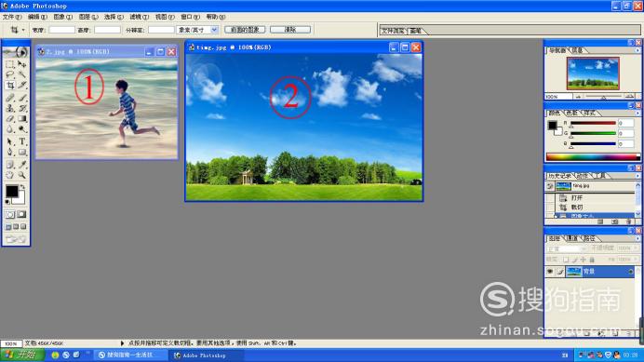The height and width of the screenshot is (362, 644).
Task: Switch to the Channels (通道) tab
Action: [x=572, y=238]
